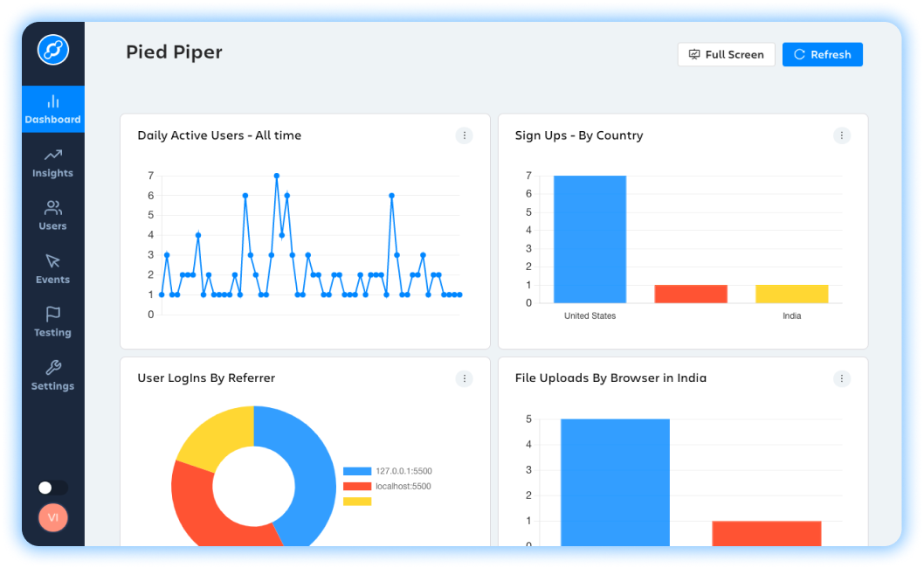
Task: Toggle localhost:5500 red legend swatch
Action: 357,487
